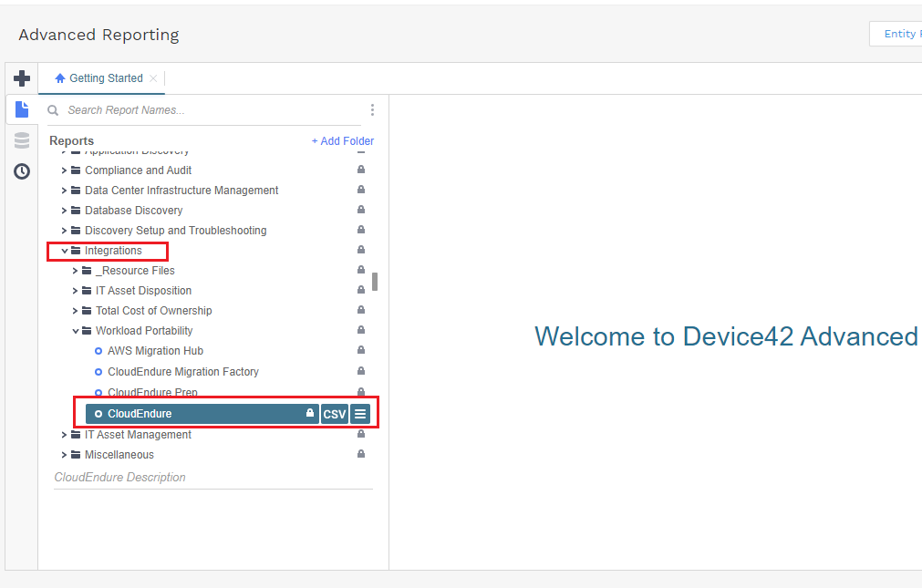This screenshot has height=588, width=922.
Task: Click the folder icon beside Database Discovery
Action: click(76, 210)
